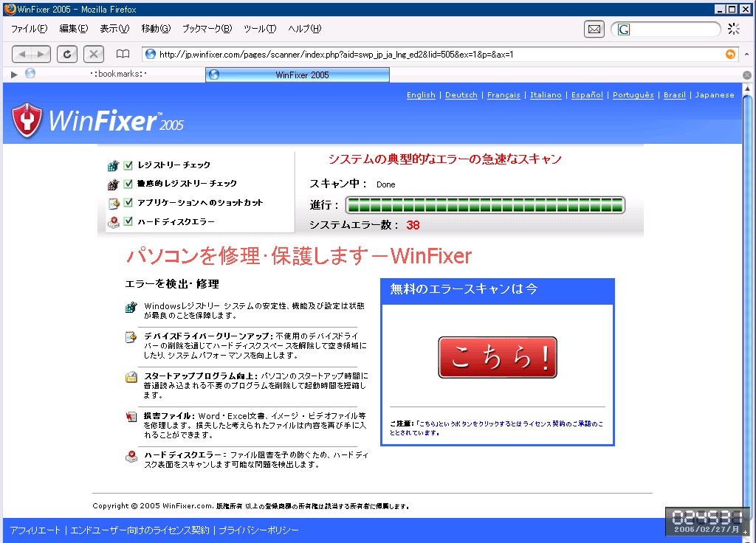Open the エンドユーザー向けのライセンス契約 footer link

coord(140,530)
